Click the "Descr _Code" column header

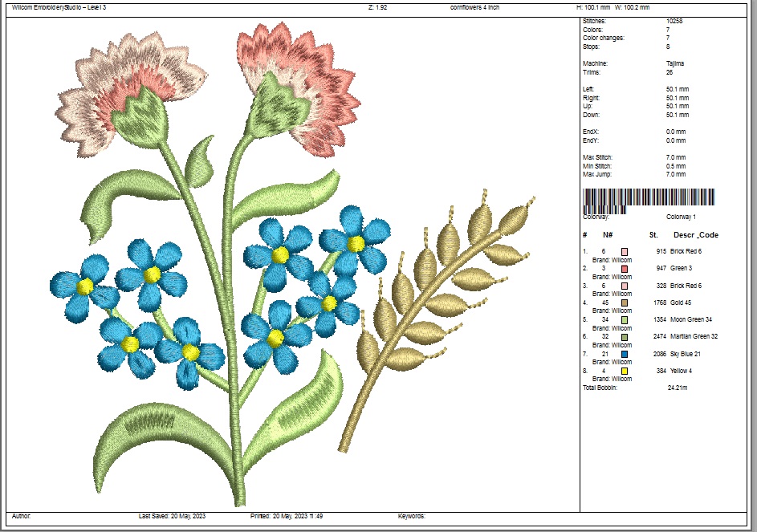[x=695, y=235]
